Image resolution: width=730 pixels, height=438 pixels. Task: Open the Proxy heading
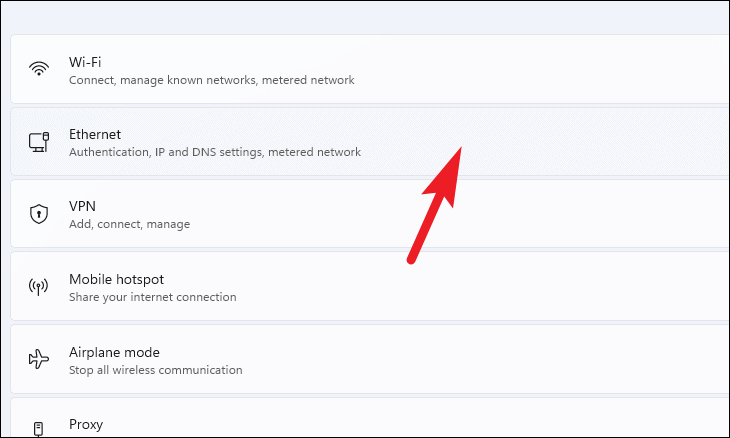pyautogui.click(x=86, y=425)
